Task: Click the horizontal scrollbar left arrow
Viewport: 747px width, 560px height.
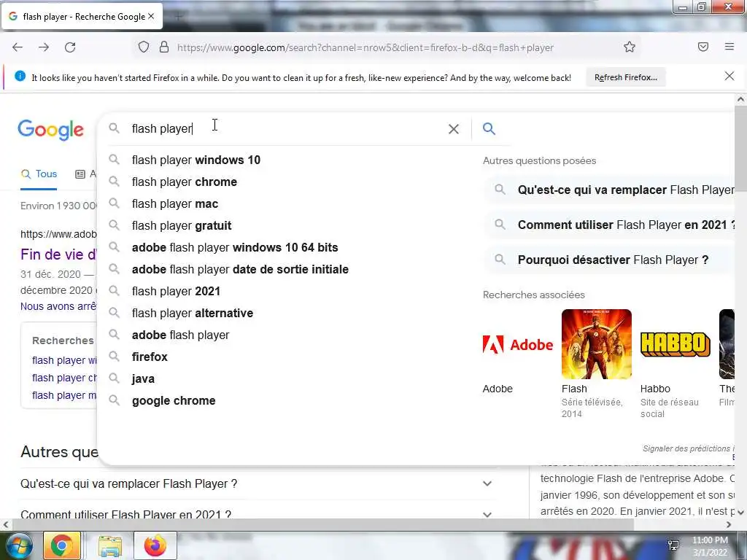Action: 6,524
